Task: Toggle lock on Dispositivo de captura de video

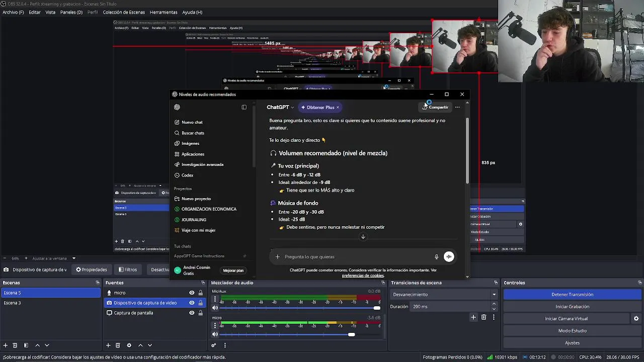Action: [200, 303]
